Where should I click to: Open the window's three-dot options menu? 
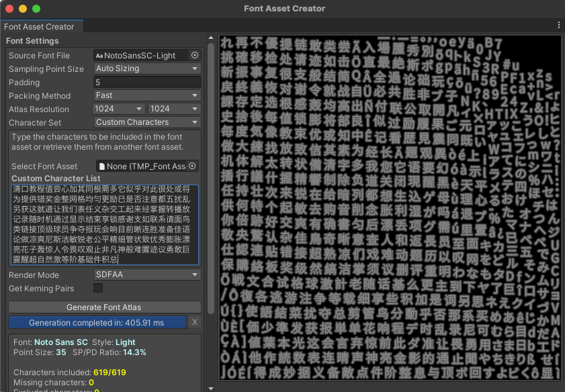(558, 26)
